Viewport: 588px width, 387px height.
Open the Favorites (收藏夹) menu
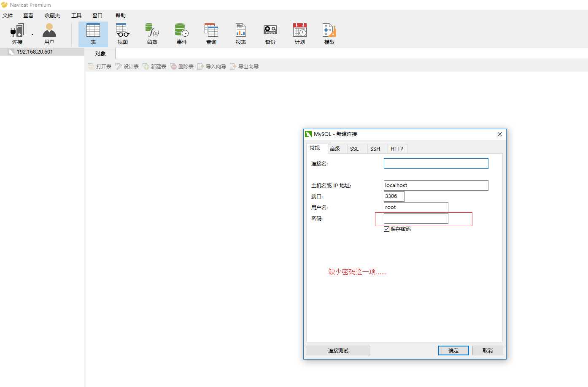[52, 16]
